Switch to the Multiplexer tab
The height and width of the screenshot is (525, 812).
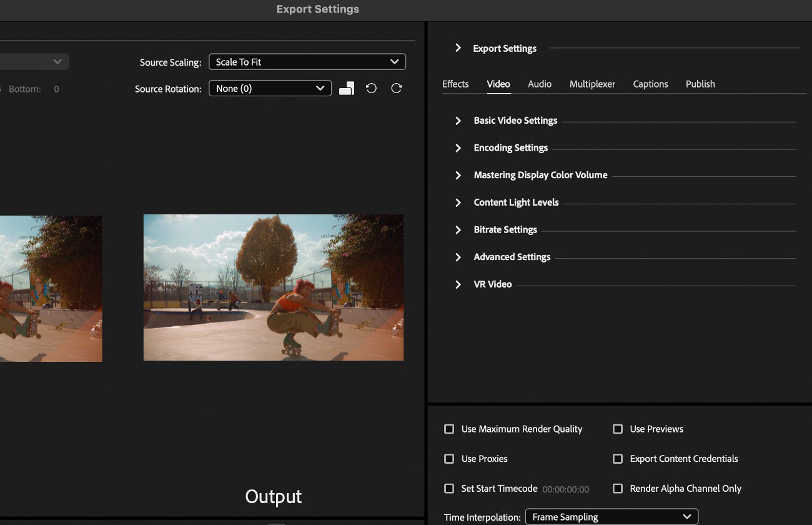tap(592, 84)
